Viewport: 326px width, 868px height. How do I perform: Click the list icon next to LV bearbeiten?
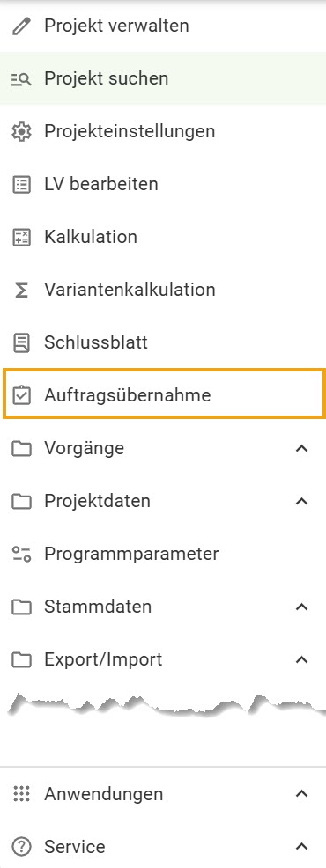pos(21,184)
